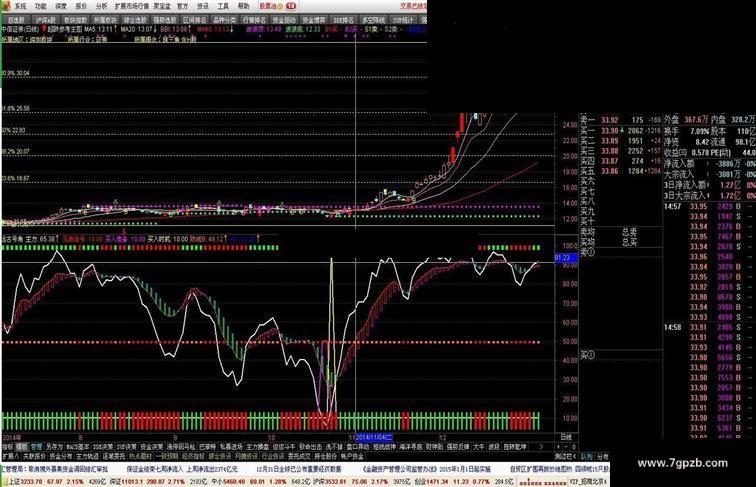Click the 卖一 price 33.92

pyautogui.click(x=609, y=120)
